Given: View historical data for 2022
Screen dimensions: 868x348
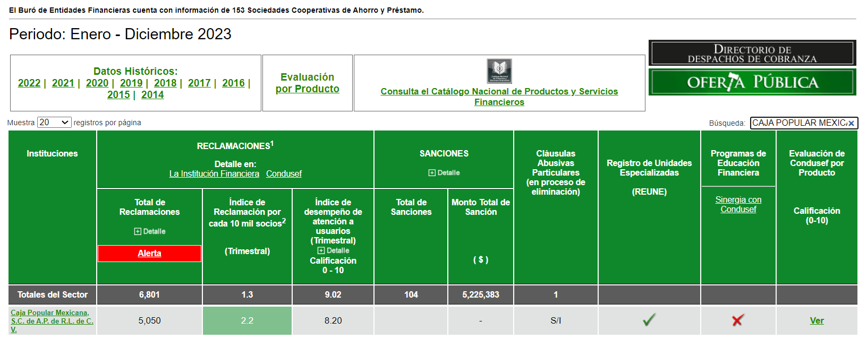Looking at the screenshot, I should [x=29, y=83].
